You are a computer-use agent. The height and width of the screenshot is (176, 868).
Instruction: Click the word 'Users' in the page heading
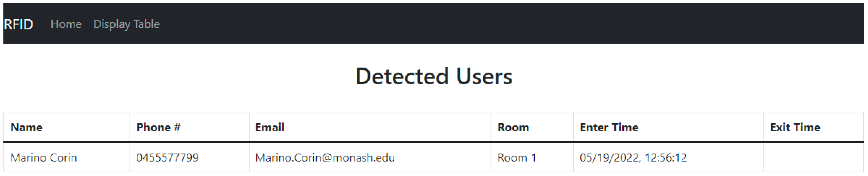point(484,76)
